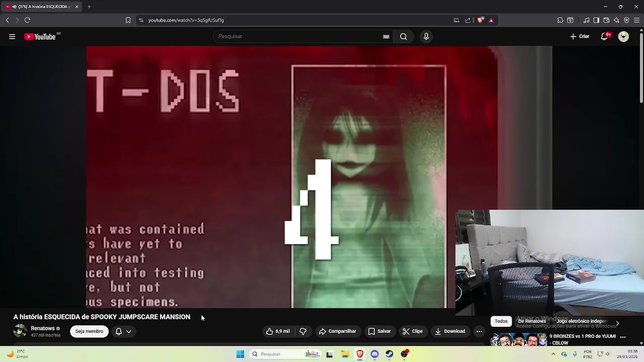This screenshot has width=644, height=362.
Task: Close the YouTube browser tab
Action: tap(76, 7)
